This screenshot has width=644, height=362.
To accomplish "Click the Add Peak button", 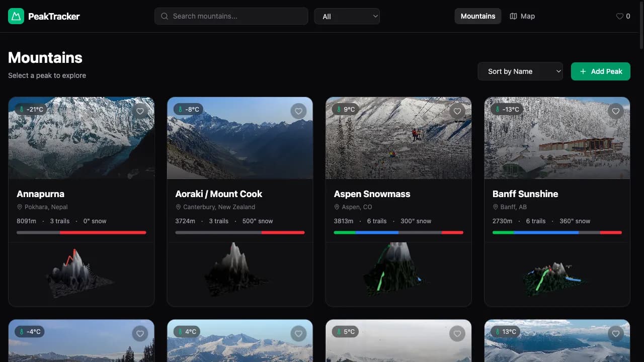I will tap(601, 71).
